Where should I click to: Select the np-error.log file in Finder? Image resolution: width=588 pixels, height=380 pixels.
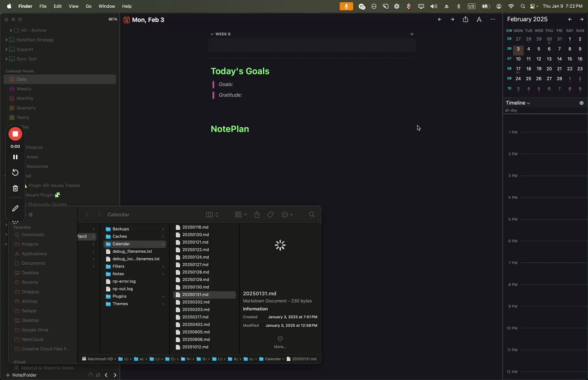135,281
